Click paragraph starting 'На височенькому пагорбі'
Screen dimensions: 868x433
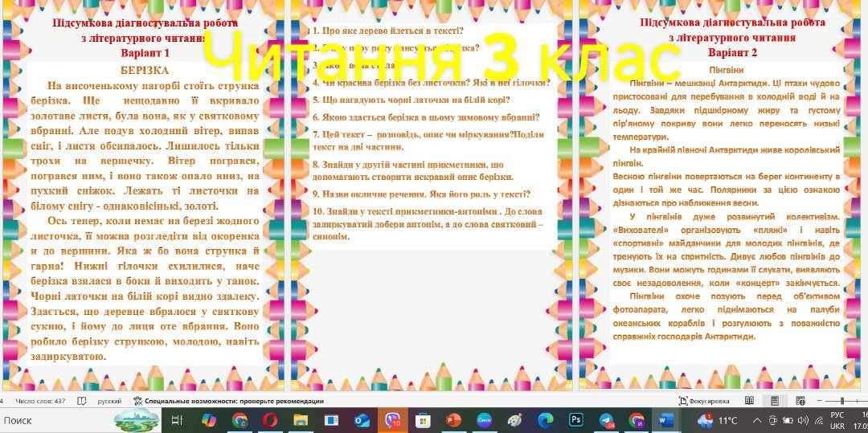[x=145, y=146]
